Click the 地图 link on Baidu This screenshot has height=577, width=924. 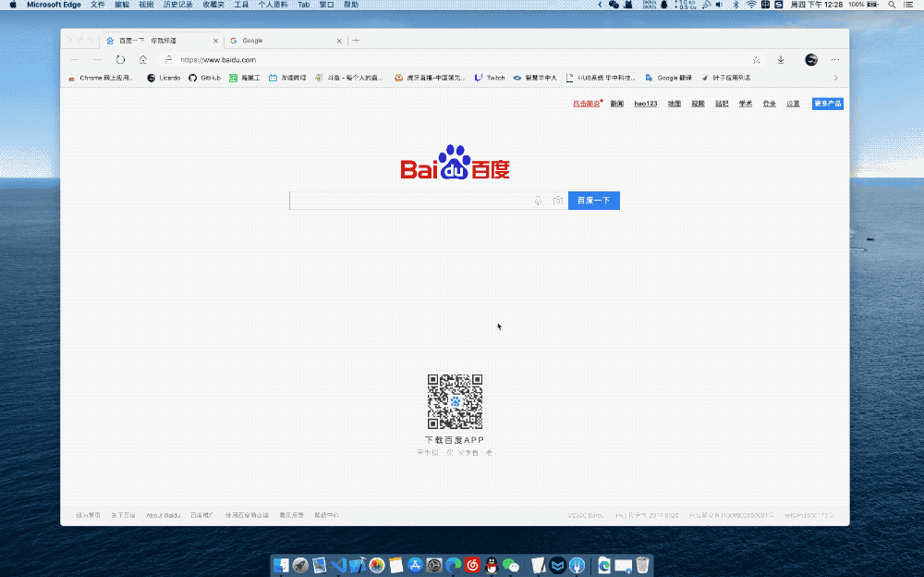675,104
